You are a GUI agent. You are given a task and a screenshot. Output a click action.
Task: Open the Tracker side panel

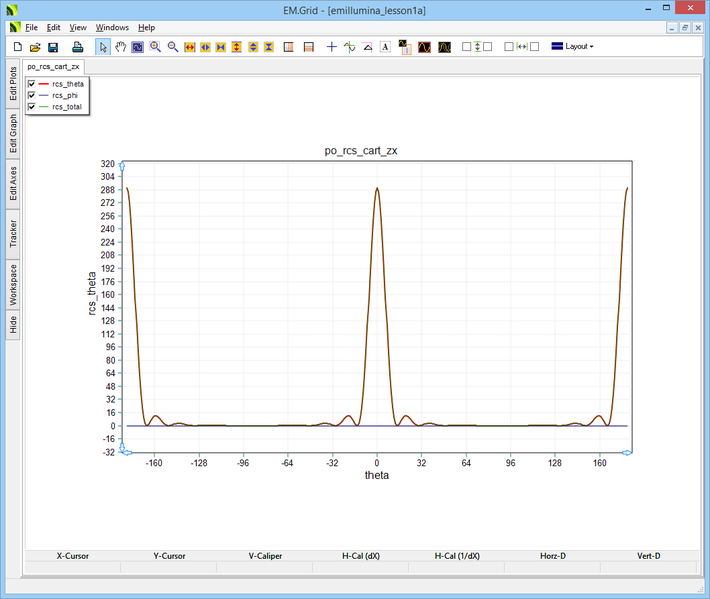pyautogui.click(x=13, y=235)
